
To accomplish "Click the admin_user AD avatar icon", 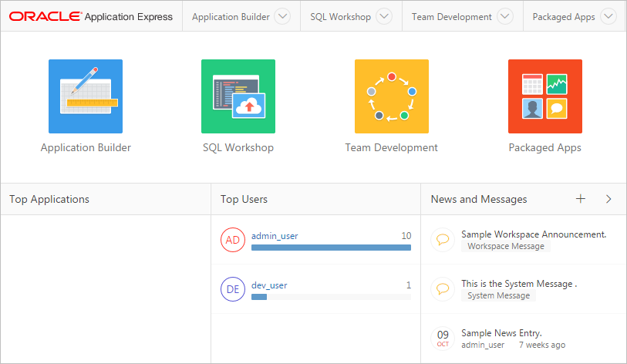I will point(233,240).
